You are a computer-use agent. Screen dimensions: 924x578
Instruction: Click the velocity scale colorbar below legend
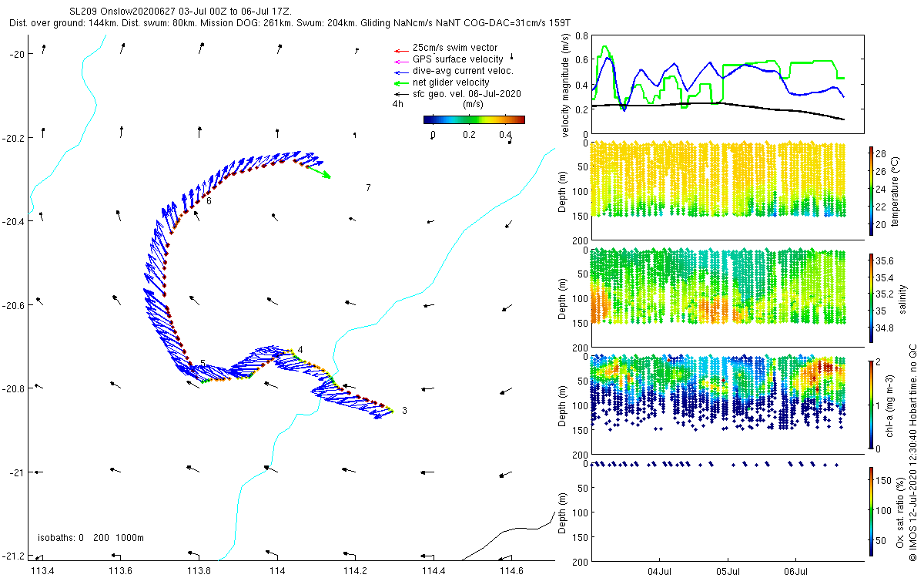(474, 119)
